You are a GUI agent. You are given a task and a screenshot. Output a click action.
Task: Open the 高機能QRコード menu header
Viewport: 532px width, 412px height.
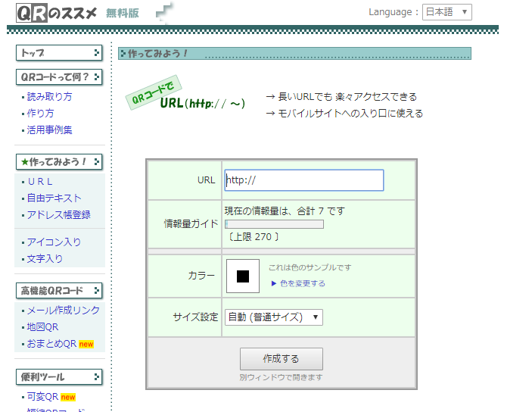coord(59,290)
